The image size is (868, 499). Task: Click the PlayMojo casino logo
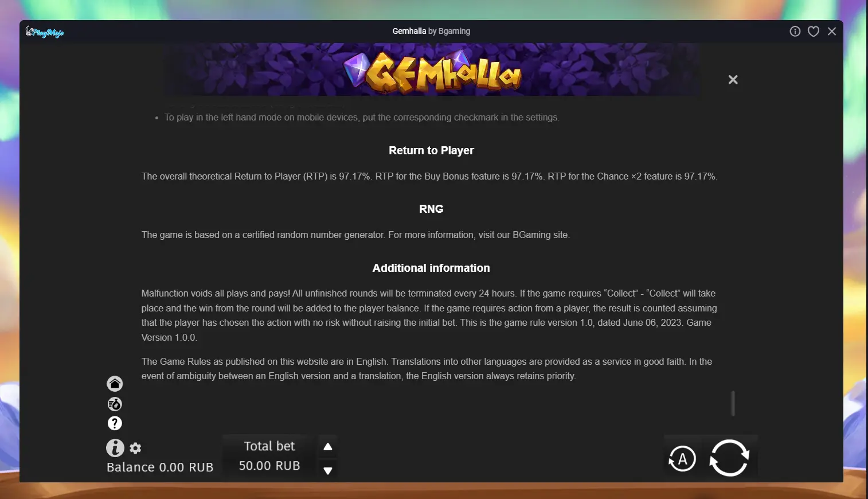click(x=45, y=32)
